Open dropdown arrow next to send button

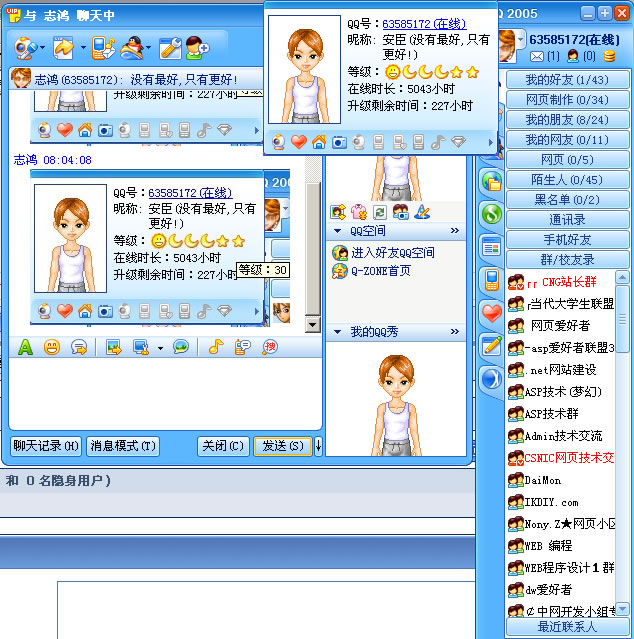[318, 446]
